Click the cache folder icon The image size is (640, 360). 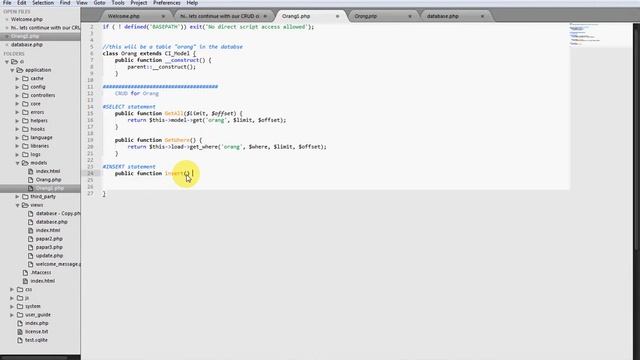tap(25, 78)
